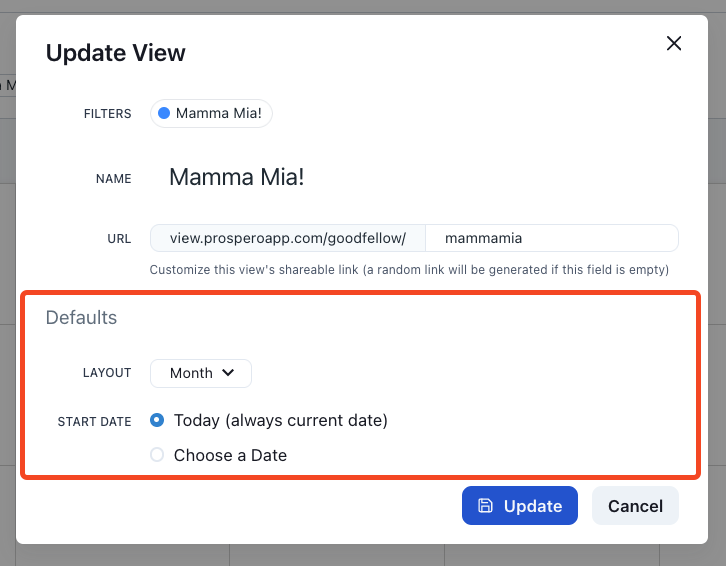The width and height of the screenshot is (726, 566).
Task: Click the Defaults section heading
Action: click(81, 318)
